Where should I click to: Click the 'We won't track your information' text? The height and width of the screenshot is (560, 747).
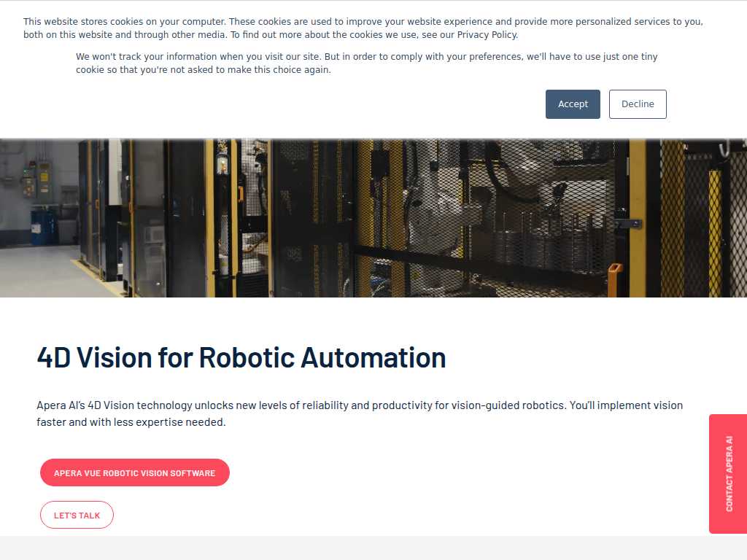(x=366, y=63)
